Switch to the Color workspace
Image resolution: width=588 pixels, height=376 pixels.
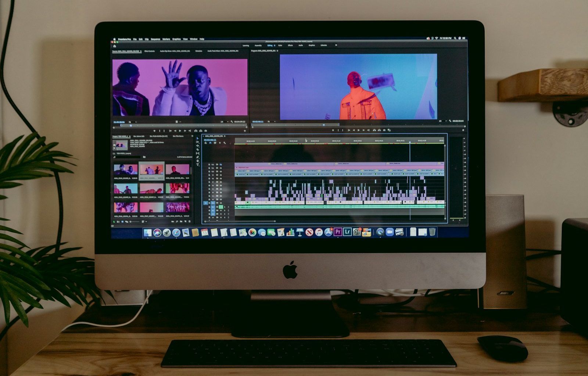[x=280, y=45]
